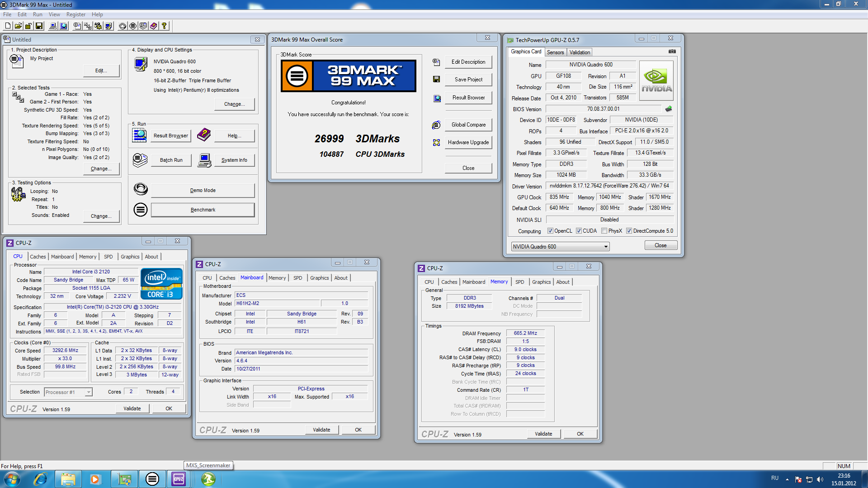Toggle the CUDA checkbox in GPU-Z
This screenshot has width=868, height=488.
pyautogui.click(x=579, y=231)
